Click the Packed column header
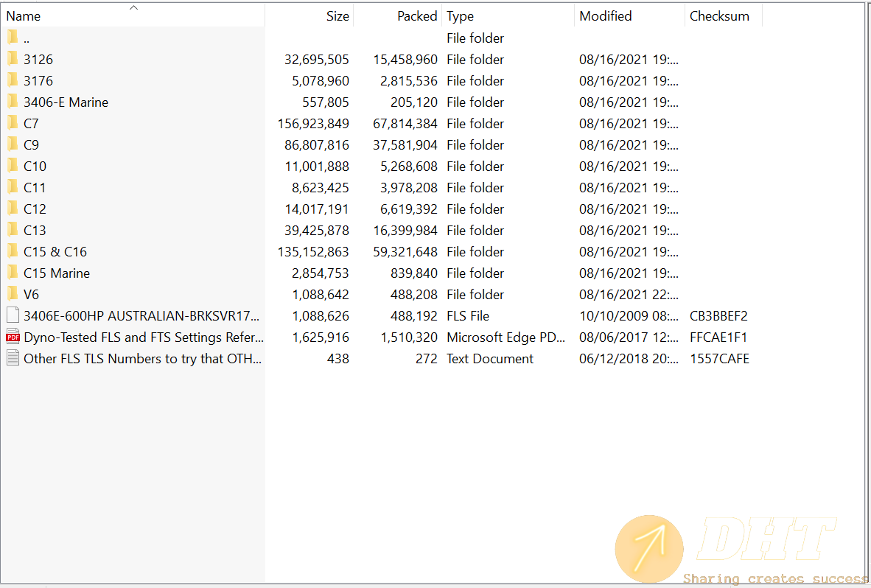Image resolution: width=871 pixels, height=588 pixels. (417, 16)
